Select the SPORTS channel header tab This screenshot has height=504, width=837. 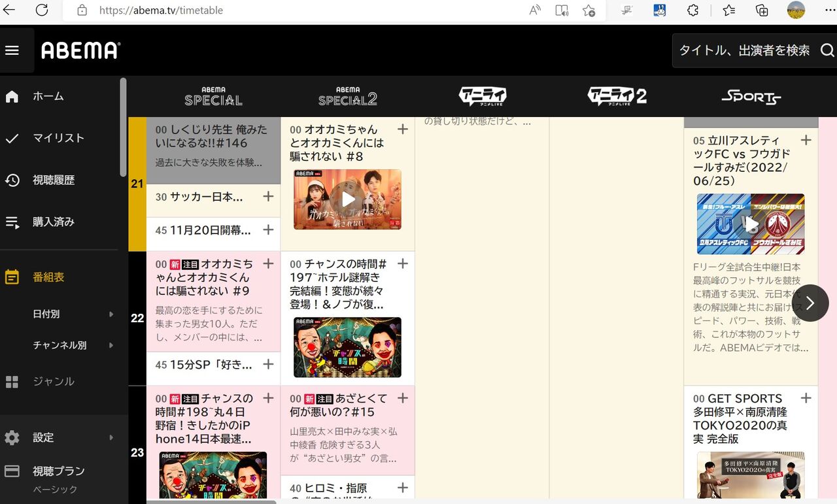pos(751,95)
